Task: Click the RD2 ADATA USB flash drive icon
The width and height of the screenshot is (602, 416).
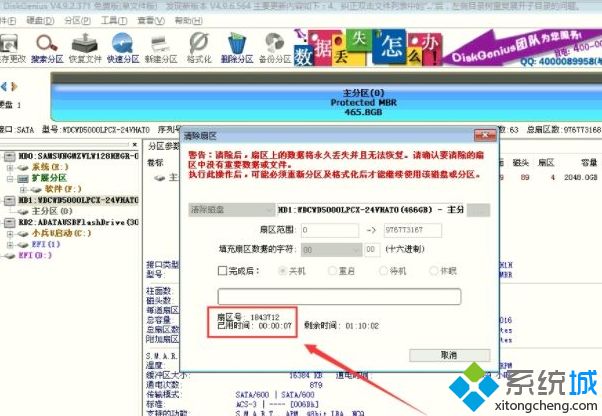Action: (x=10, y=223)
